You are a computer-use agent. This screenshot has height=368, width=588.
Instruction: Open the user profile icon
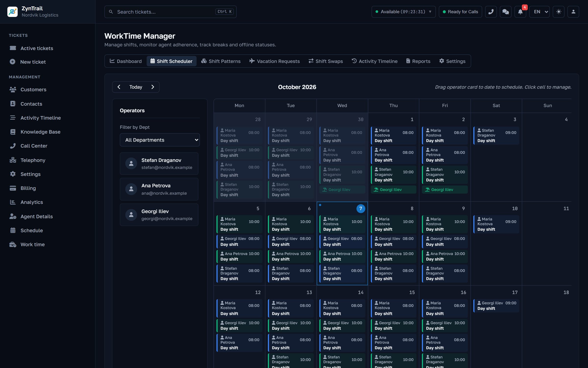tap(573, 12)
